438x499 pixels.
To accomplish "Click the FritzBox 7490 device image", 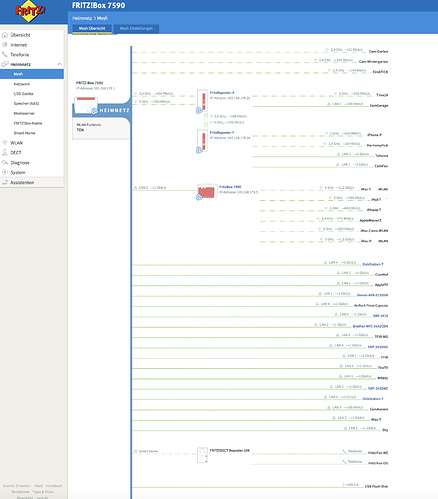I will point(207,192).
